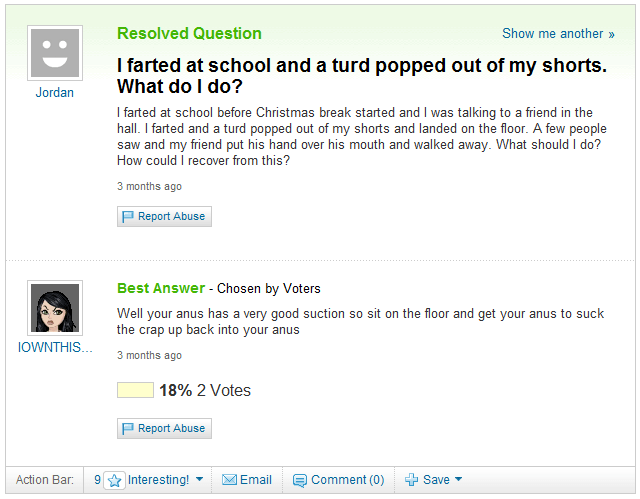Click the star icon to mark Interesting

point(114,480)
